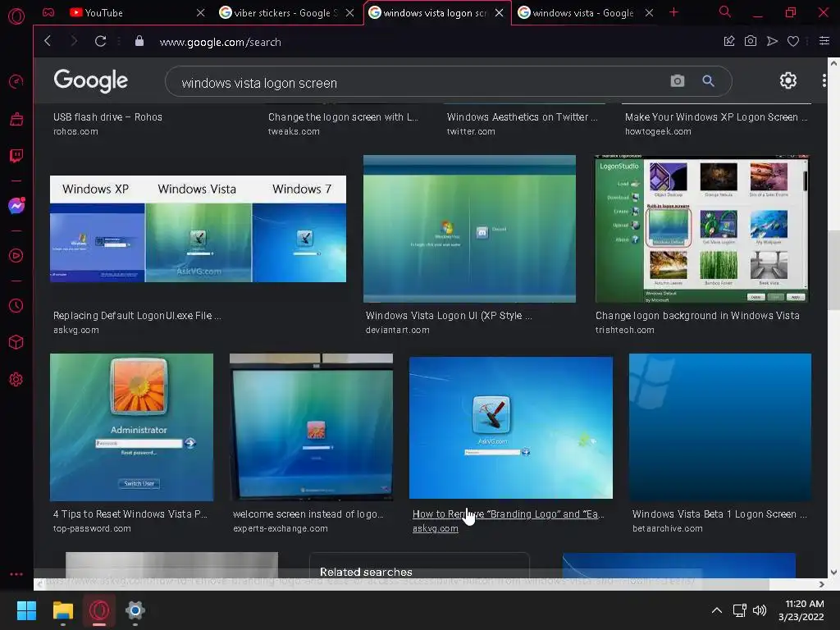Click the Google search input field

tap(418, 83)
